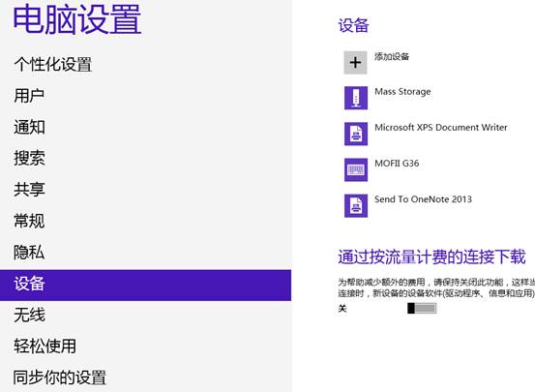Click the 通过按流量计费的连接下载 heading
This screenshot has width=535, height=392.
pos(431,257)
